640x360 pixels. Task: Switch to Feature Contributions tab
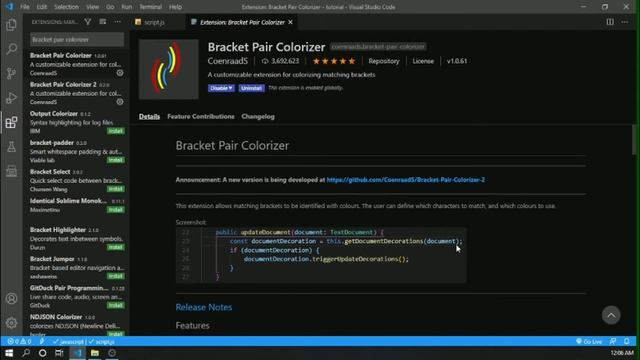(x=201, y=117)
